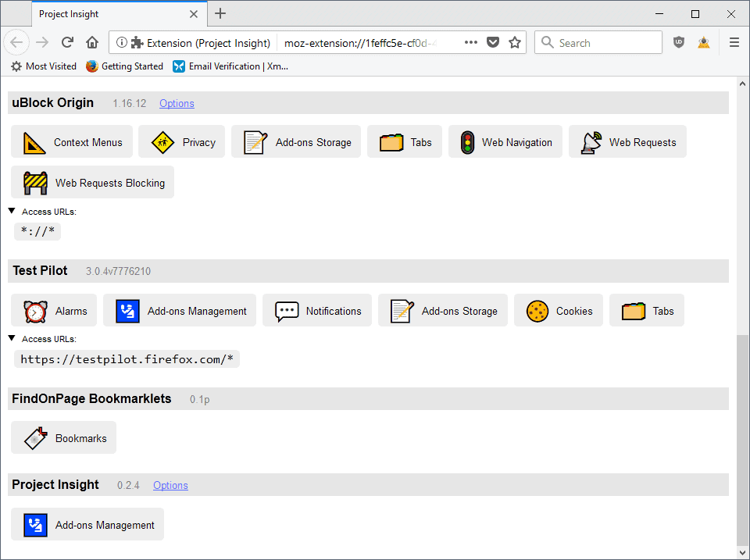Click the Web Requests Blocking barrier icon

click(x=35, y=184)
